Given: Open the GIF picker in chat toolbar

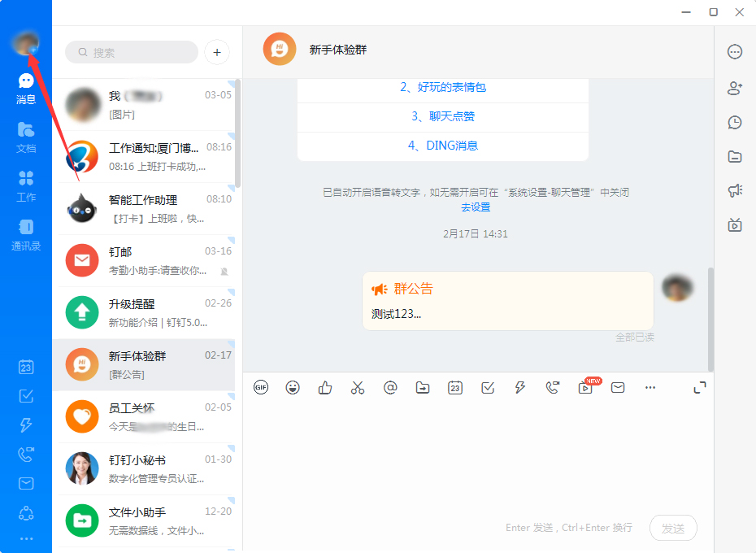Looking at the screenshot, I should [260, 388].
